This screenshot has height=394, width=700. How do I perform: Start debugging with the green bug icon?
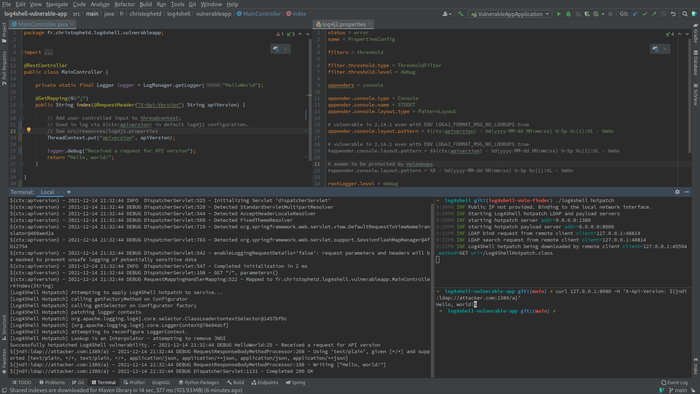point(568,14)
